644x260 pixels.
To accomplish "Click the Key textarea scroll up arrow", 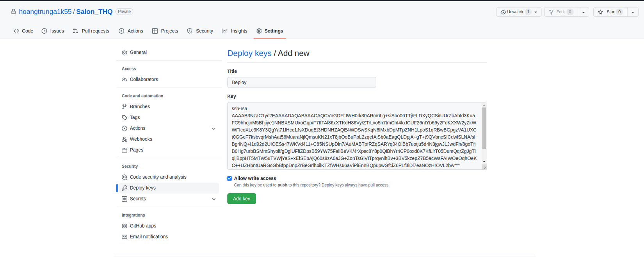I will click(x=484, y=105).
